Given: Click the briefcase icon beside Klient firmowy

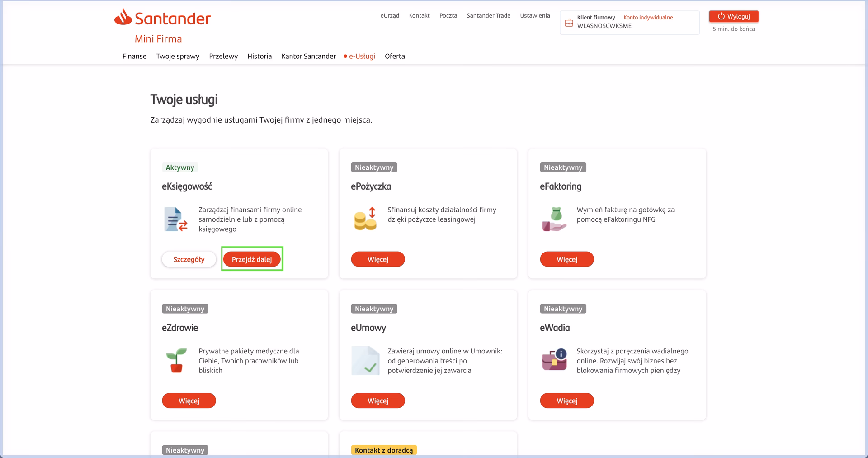Looking at the screenshot, I should coord(569,23).
